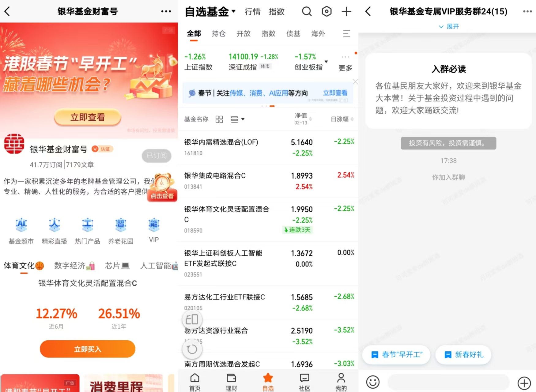This screenshot has width=536, height=392.
Task: Open 银华集成电路混合C fund row
Action: coord(268,181)
